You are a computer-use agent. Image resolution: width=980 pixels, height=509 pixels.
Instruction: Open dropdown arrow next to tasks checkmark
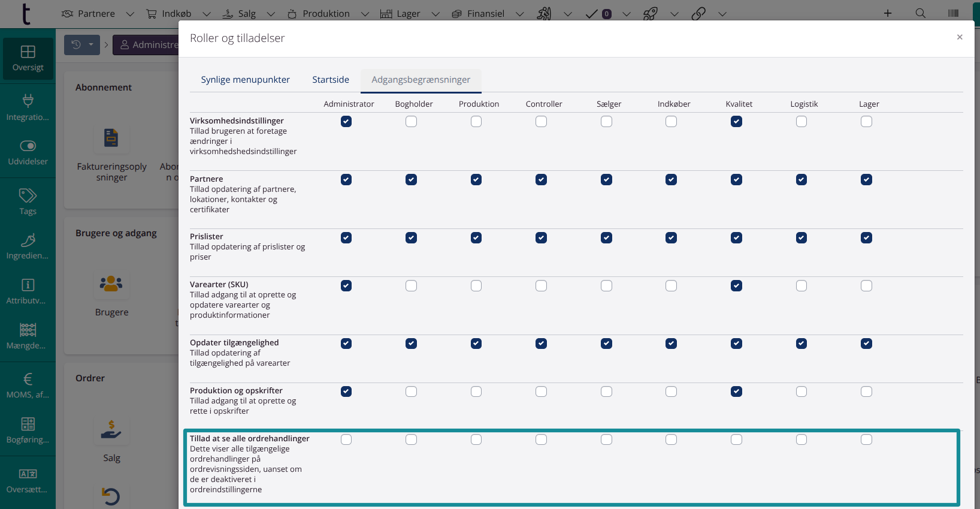pos(627,14)
